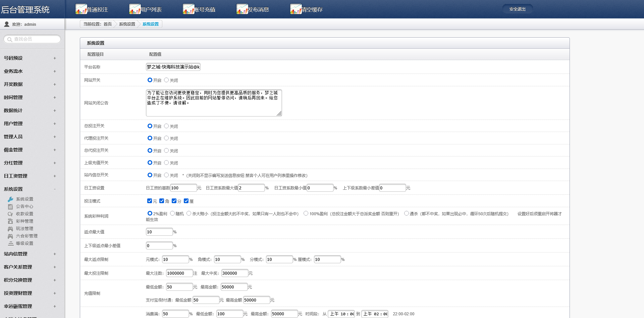Select 关闭 radio for 网站开关
Image resolution: width=644 pixels, height=318 pixels.
point(166,80)
